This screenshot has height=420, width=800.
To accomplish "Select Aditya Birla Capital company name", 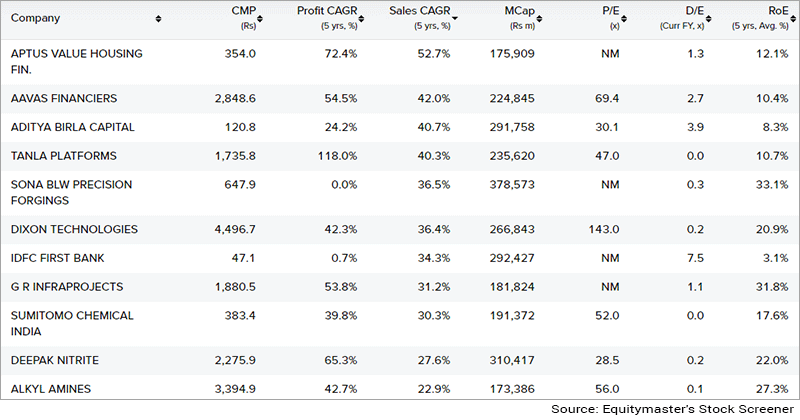I will point(73,128).
